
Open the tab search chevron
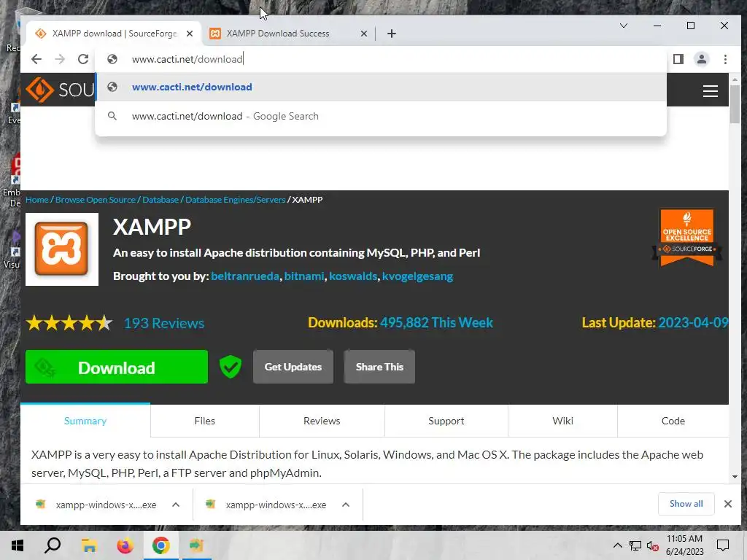(624, 26)
